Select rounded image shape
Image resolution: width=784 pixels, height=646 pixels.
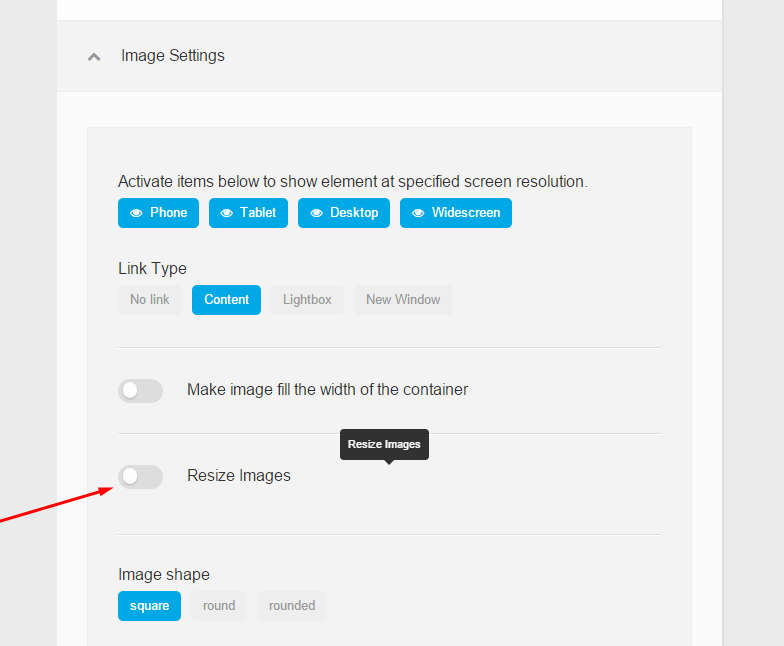tap(292, 606)
